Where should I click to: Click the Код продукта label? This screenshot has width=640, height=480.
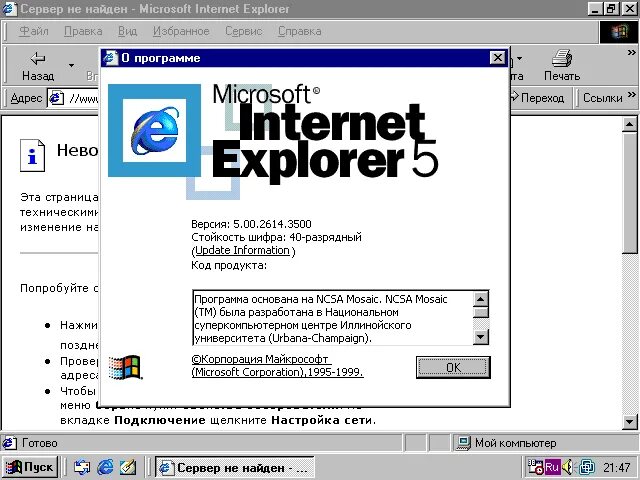click(229, 266)
